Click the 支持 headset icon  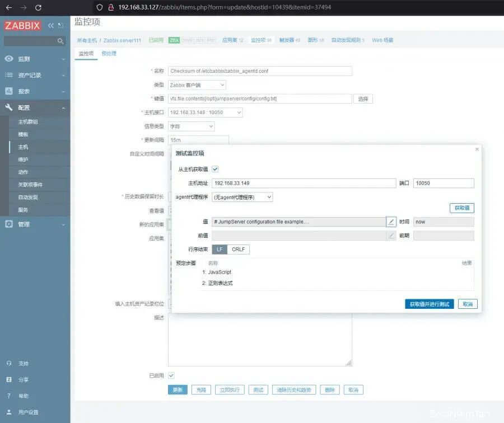[x=9, y=363]
